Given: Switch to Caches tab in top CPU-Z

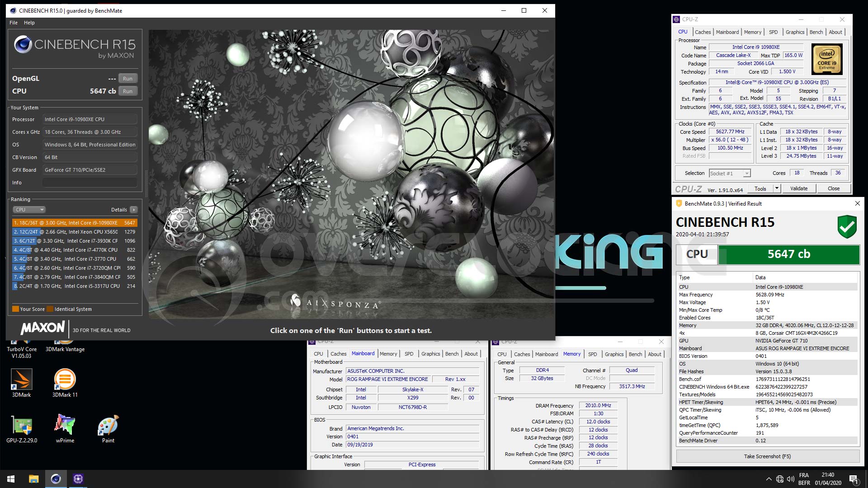Looking at the screenshot, I should [703, 32].
